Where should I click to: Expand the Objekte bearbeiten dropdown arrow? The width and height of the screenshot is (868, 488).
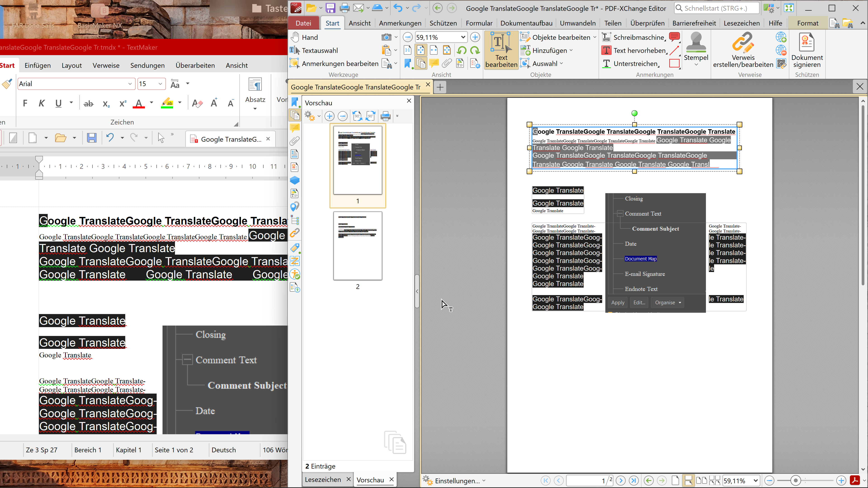[x=595, y=37]
